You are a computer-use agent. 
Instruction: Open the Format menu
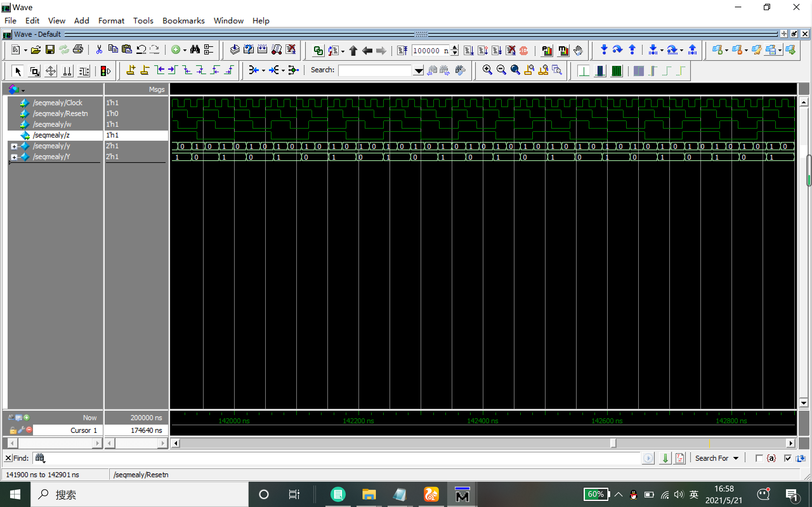click(111, 21)
